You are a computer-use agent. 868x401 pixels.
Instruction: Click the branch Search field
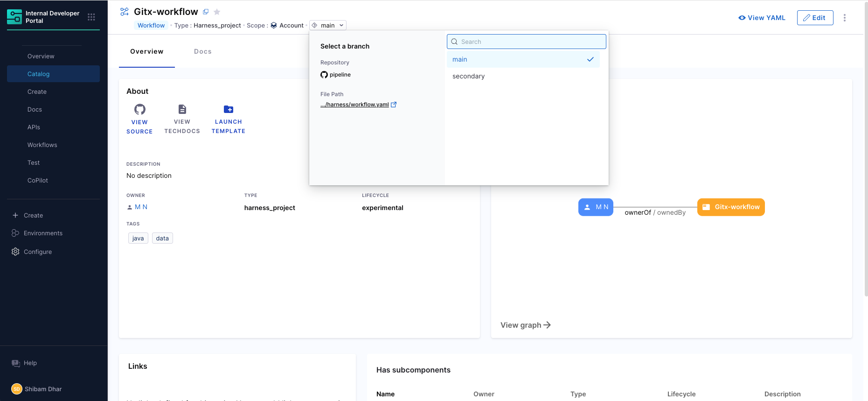(526, 42)
